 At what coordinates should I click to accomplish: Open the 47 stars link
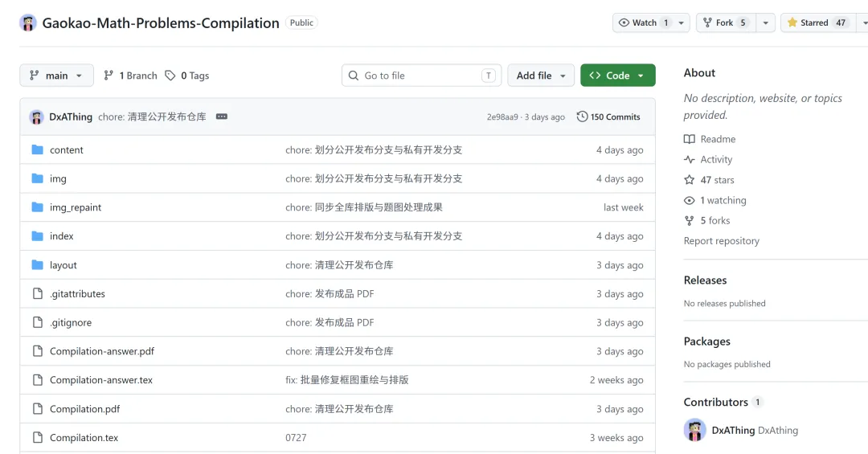(x=718, y=180)
